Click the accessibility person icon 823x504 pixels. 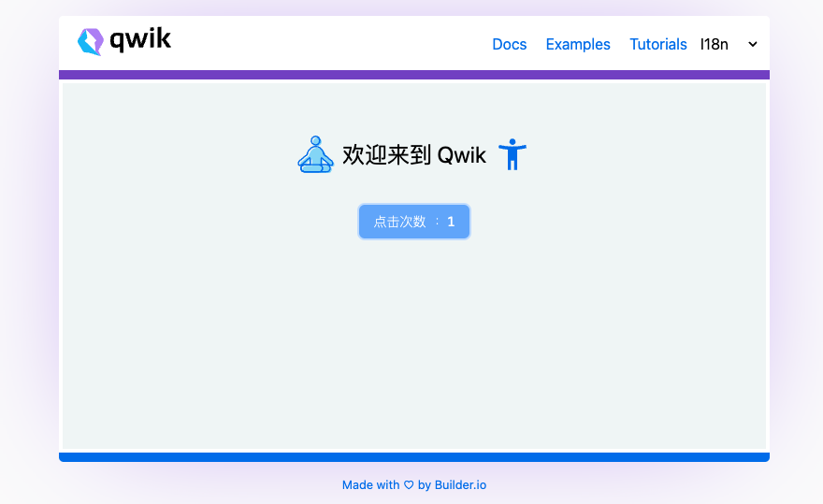click(x=513, y=154)
